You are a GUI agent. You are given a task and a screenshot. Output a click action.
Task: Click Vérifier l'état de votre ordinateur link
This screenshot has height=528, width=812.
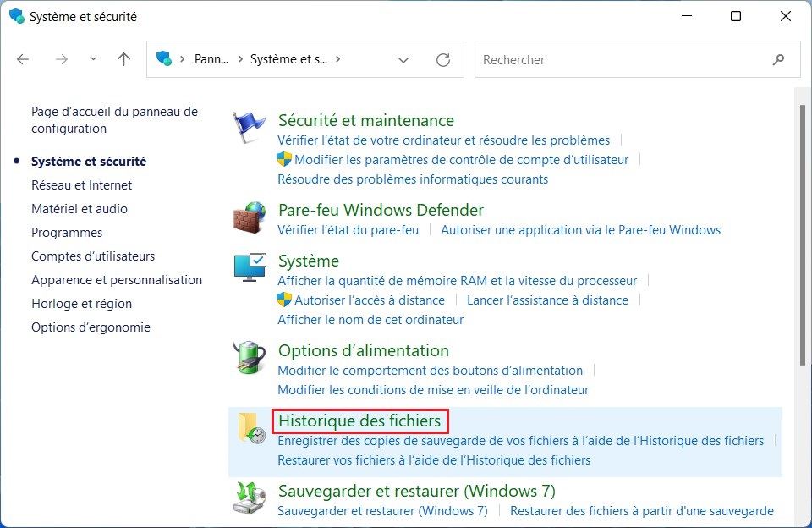point(444,140)
